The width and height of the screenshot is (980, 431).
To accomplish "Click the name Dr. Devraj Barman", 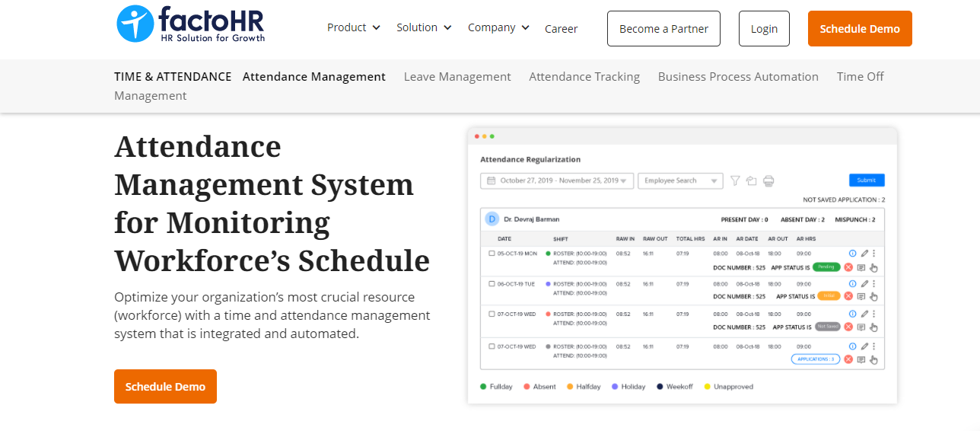I will [x=532, y=219].
